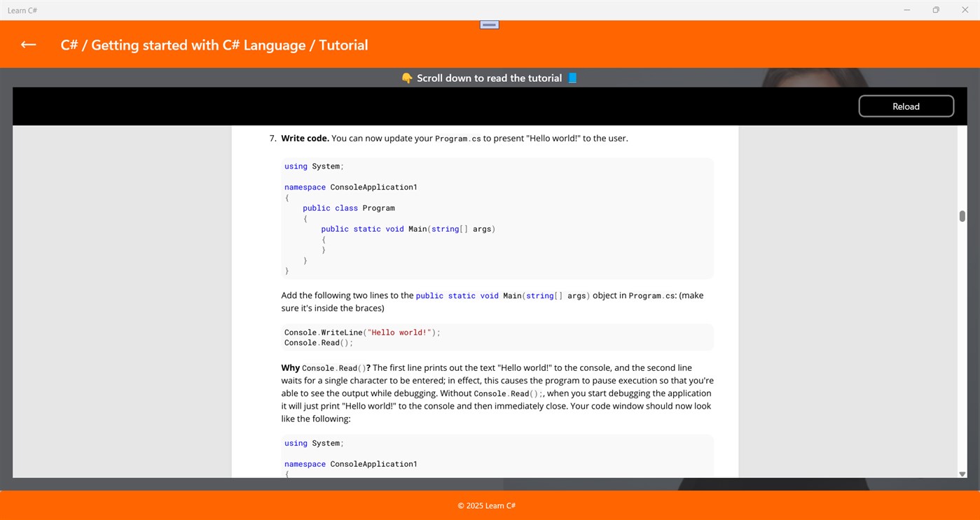Click the book emoji in the banner
The image size is (980, 520).
(572, 78)
